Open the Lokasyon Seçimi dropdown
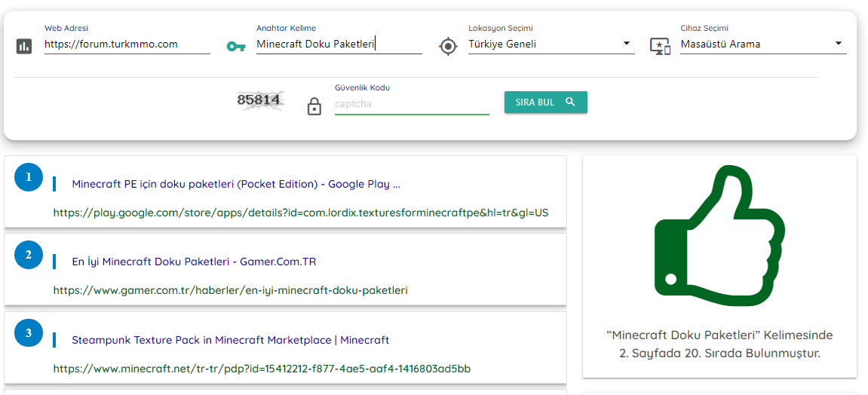 [x=551, y=44]
